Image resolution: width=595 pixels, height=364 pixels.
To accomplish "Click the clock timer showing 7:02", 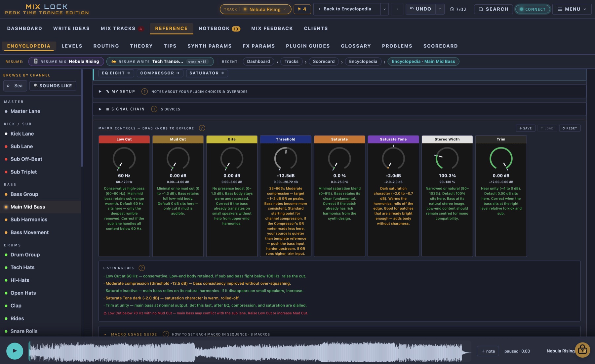I will (458, 9).
